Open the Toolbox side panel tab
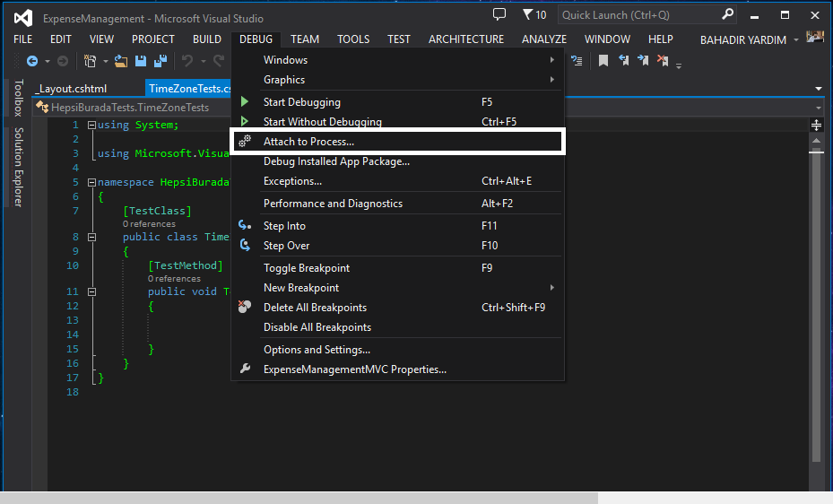 tap(19, 99)
